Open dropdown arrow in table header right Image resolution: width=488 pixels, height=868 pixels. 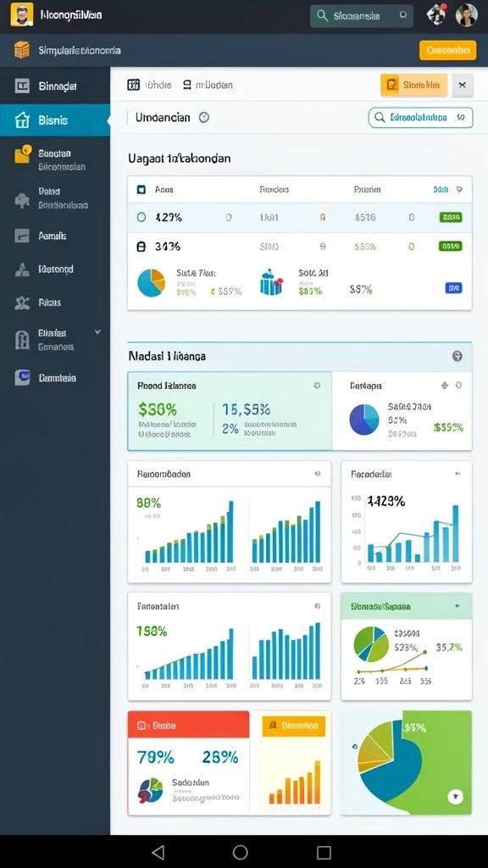(458, 189)
